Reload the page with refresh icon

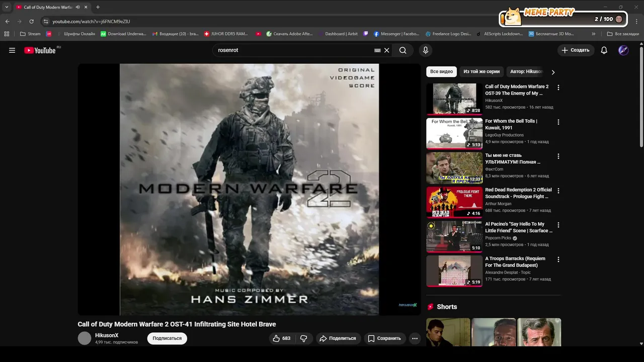pos(31,21)
